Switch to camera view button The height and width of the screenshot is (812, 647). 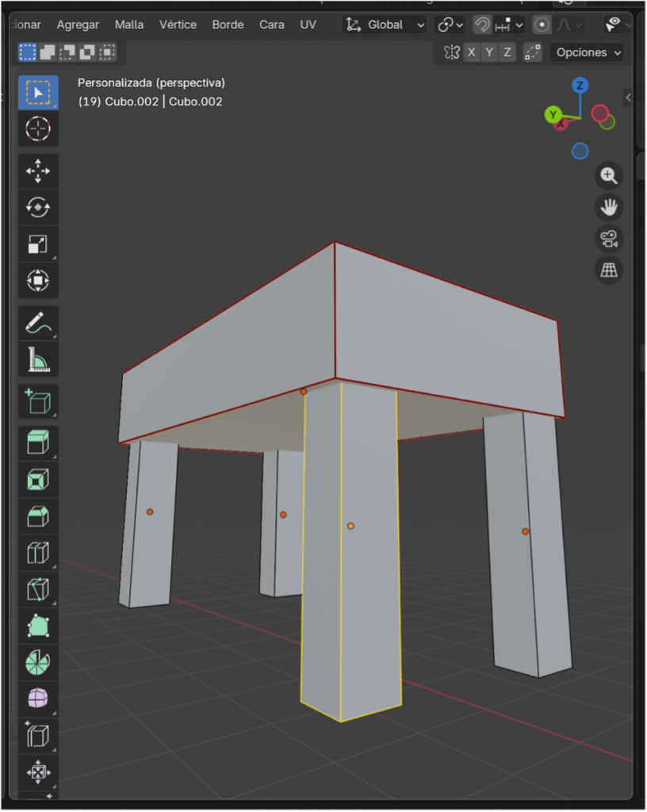609,239
